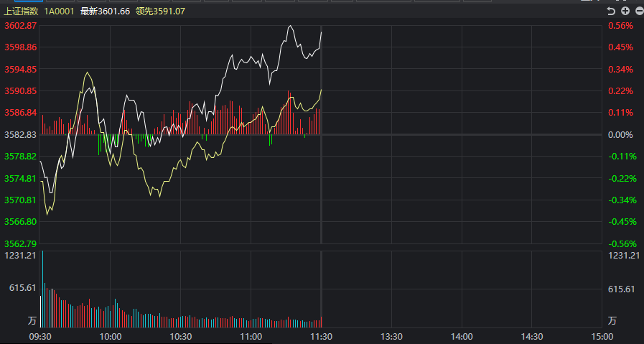
Task: Click the 3578.82 green price label
Action: pyautogui.click(x=21, y=157)
